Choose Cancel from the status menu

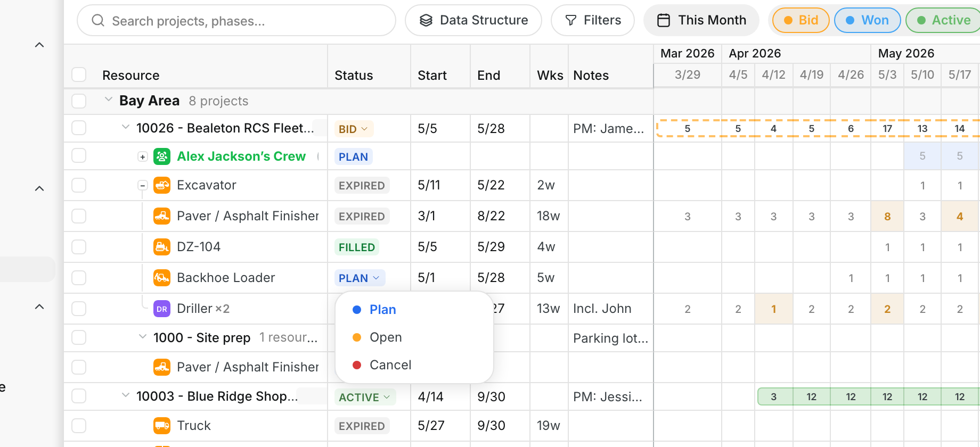point(414,365)
